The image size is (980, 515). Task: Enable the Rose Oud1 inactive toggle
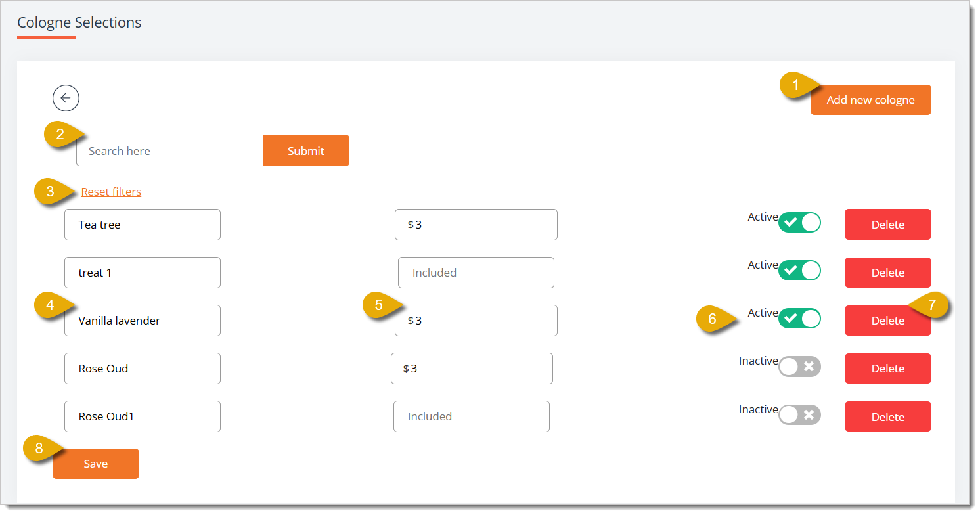click(799, 414)
